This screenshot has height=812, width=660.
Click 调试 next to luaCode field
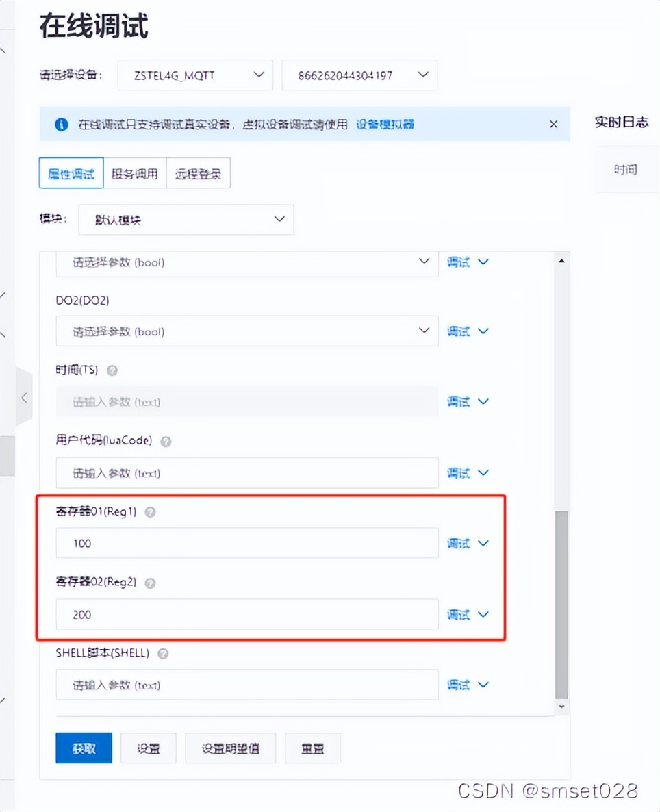[458, 473]
